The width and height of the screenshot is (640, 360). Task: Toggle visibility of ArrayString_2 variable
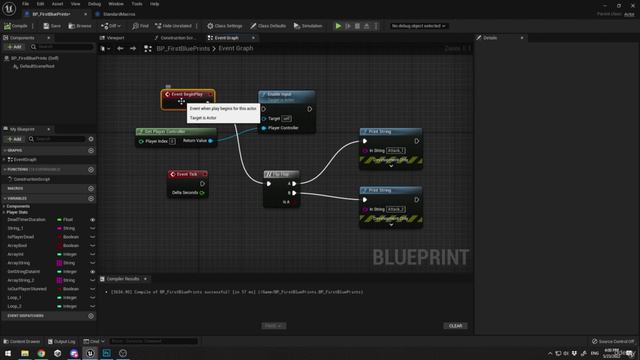(x=93, y=280)
